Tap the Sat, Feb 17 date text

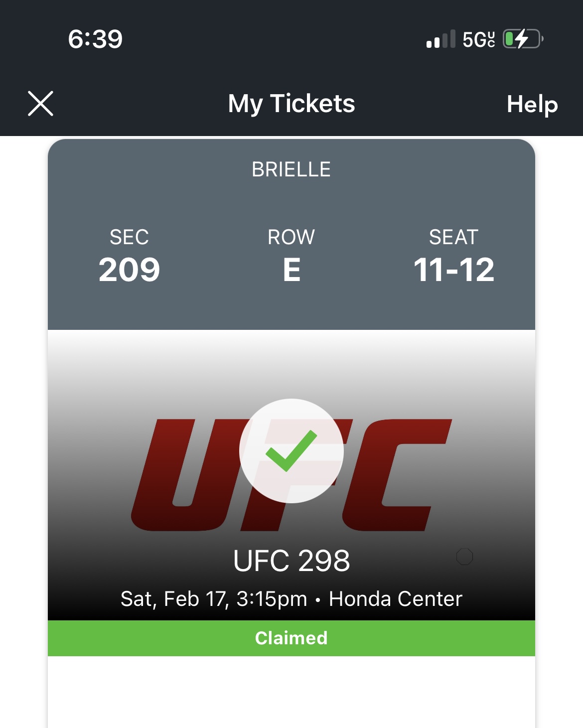(174, 599)
